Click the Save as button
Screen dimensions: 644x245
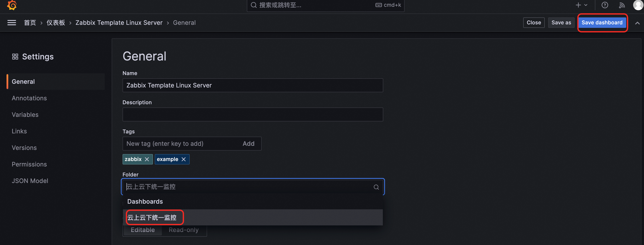coord(561,23)
